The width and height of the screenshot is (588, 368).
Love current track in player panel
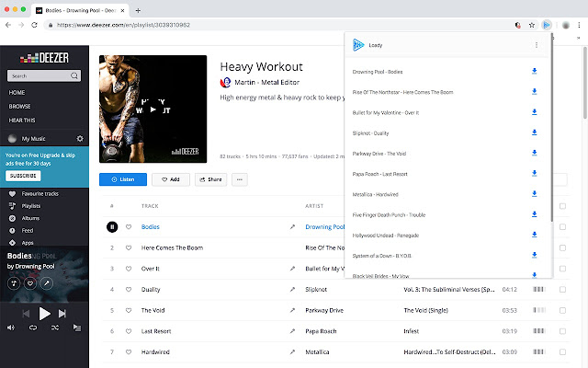(30, 283)
